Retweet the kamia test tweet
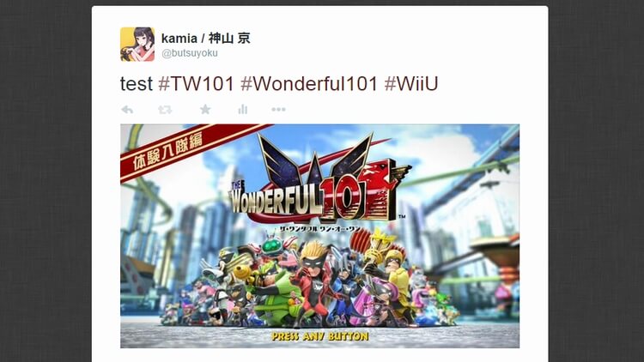The image size is (644, 362). coord(165,110)
